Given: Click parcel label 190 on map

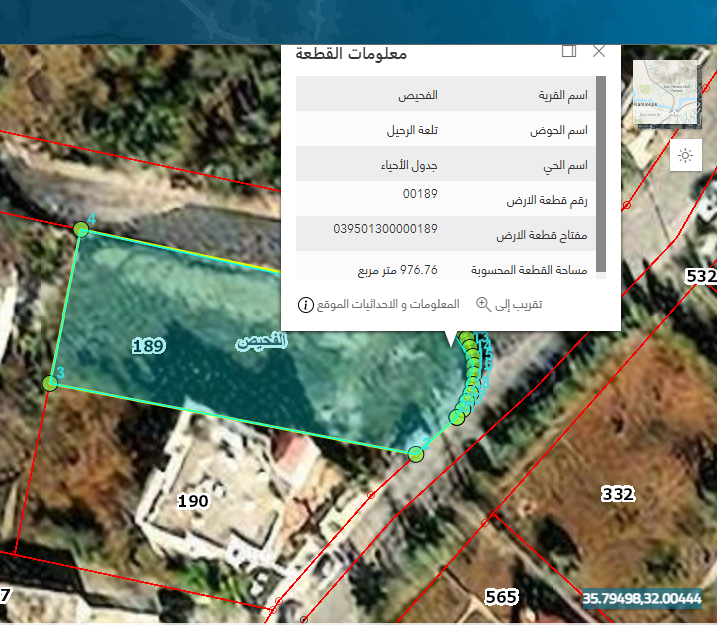Looking at the screenshot, I should click(191, 499).
